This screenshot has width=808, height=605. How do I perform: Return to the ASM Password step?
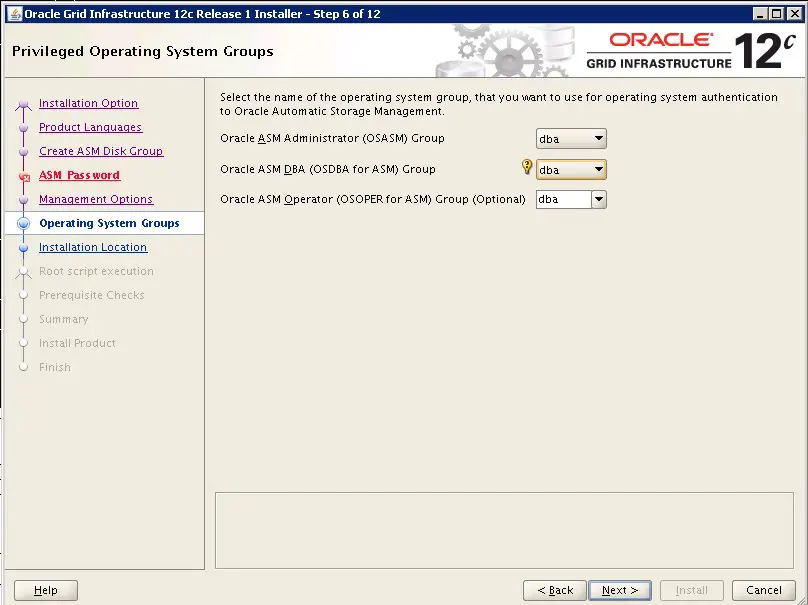click(x=79, y=175)
